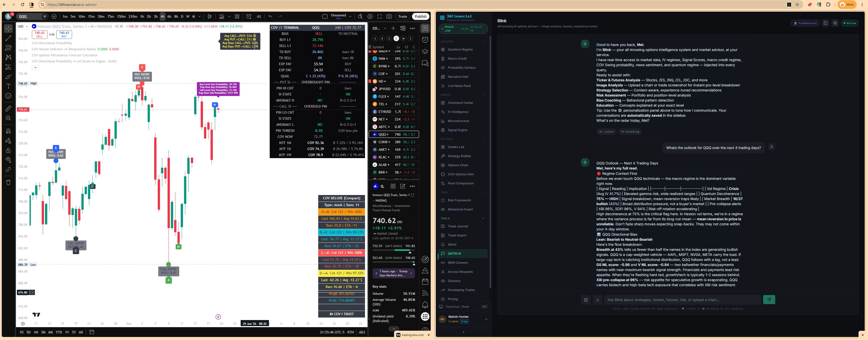Open the indicator templates dropdown
The height and width of the screenshot is (340, 868).
tap(229, 16)
